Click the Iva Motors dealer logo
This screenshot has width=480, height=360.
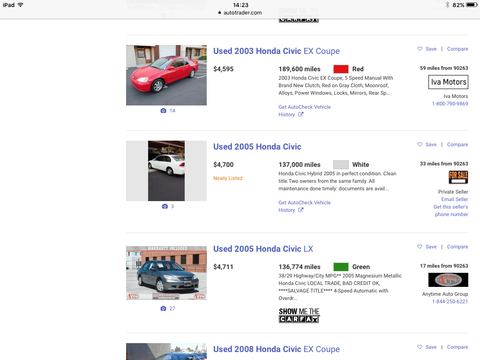click(x=448, y=82)
